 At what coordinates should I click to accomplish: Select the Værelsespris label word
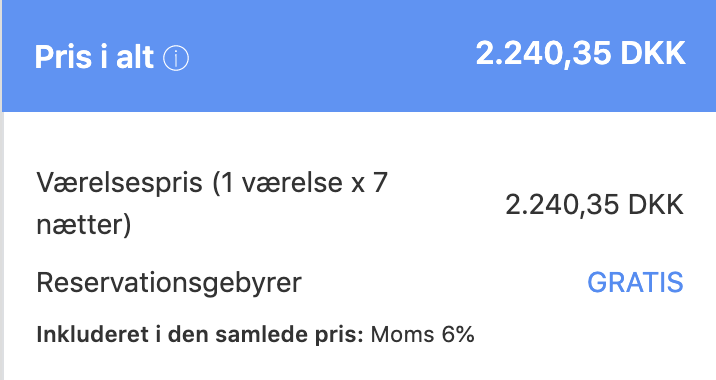119,184
